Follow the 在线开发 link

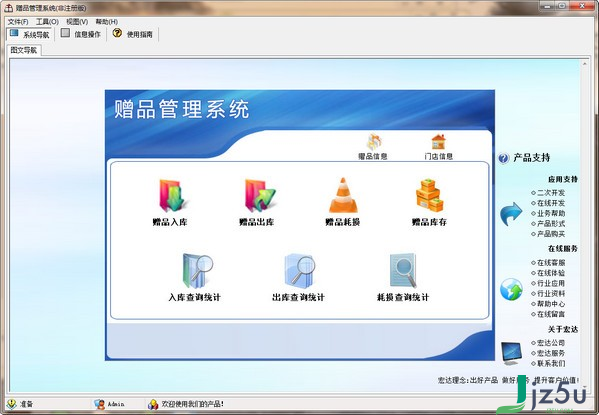tap(551, 203)
